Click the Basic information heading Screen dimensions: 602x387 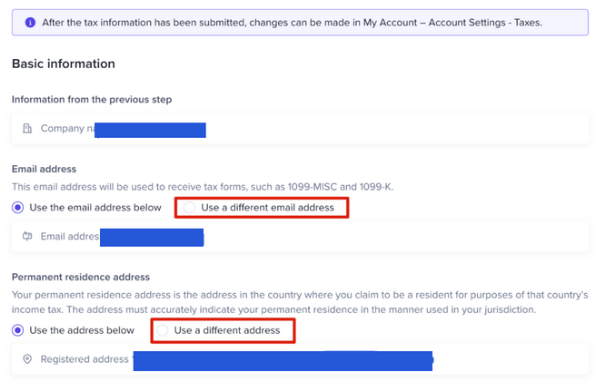(63, 64)
